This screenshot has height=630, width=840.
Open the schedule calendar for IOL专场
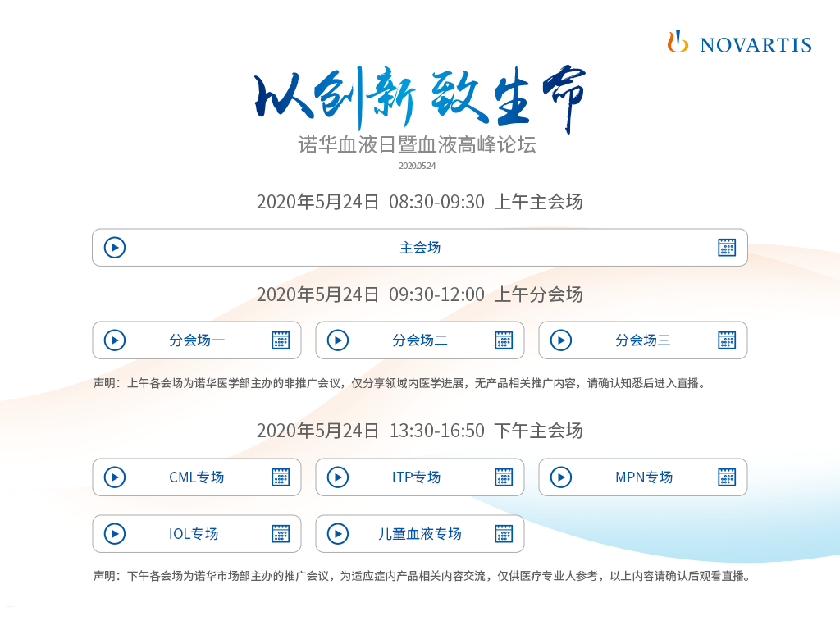281,534
